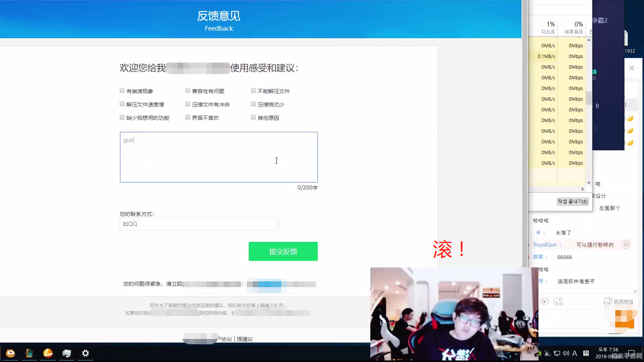This screenshot has width=644, height=362.
Task: Click the chat text filter icon
Action: pos(558,302)
